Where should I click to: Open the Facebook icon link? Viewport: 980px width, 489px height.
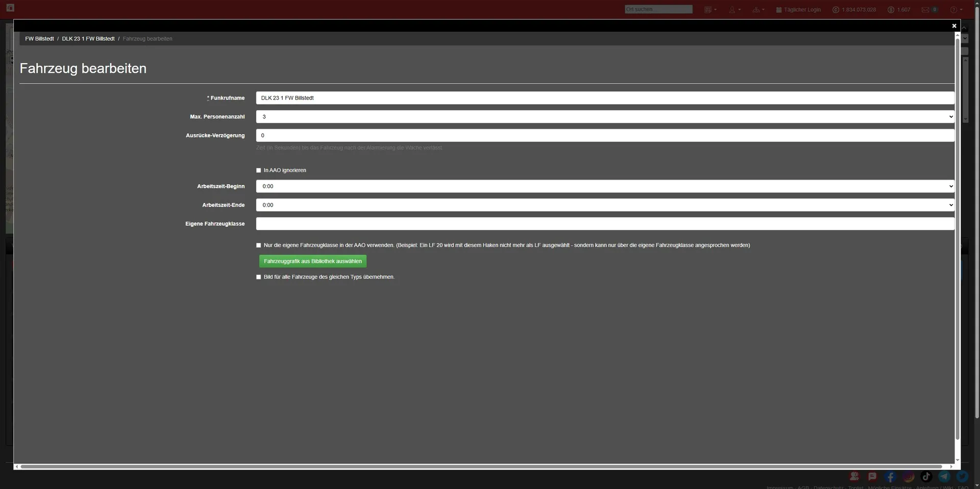(x=890, y=477)
